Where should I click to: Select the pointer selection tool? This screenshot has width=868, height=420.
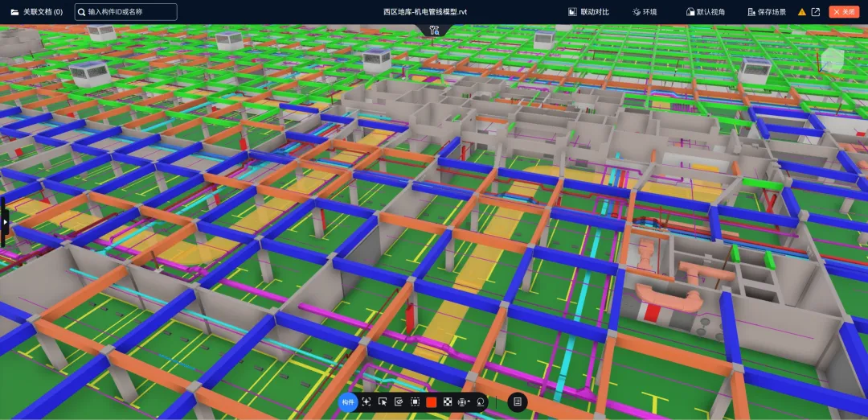click(383, 401)
